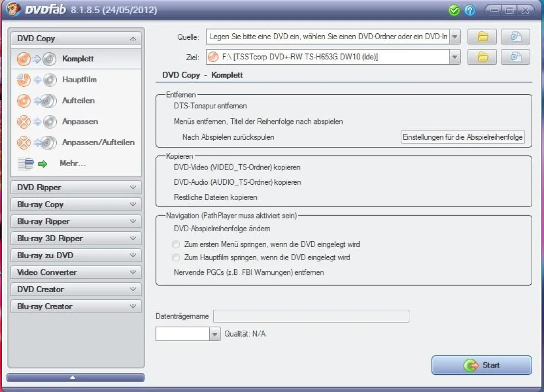This screenshot has width=544, height=392.
Task: Click the Anpassen/Aufteilen disc icon
Action: pyautogui.click(x=36, y=143)
